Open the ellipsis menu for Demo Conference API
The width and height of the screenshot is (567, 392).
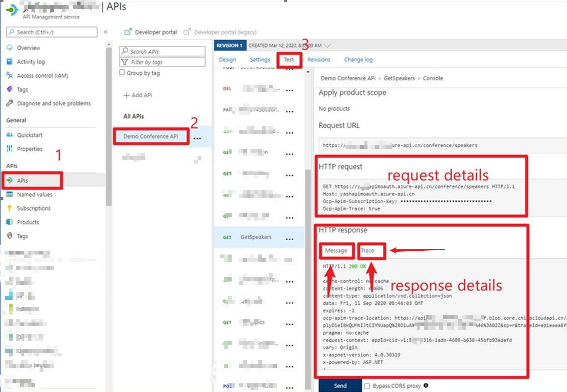(x=197, y=138)
